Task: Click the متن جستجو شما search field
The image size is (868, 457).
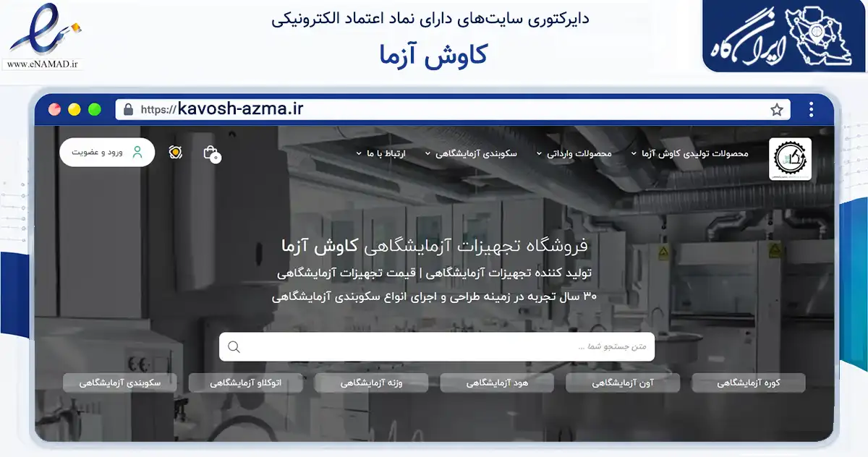Action: click(437, 347)
